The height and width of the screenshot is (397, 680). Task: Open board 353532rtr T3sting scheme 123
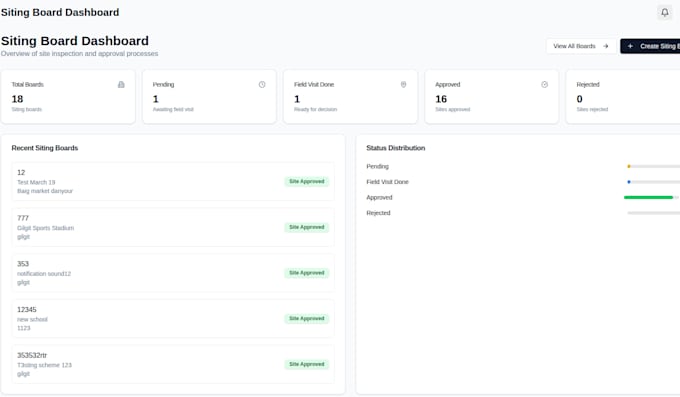click(x=173, y=364)
